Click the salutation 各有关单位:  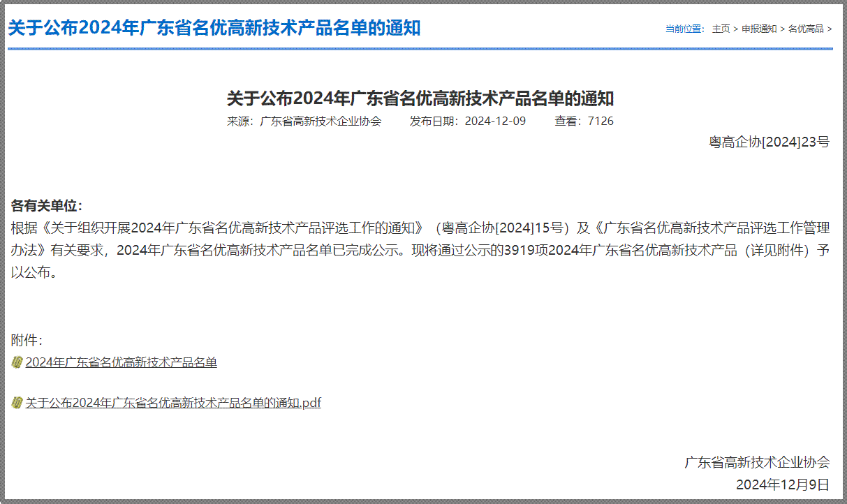47,206
